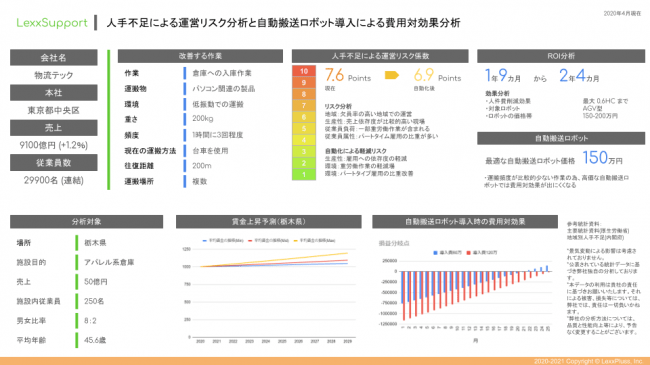The height and width of the screenshot is (365, 650).
Task: Click the 7.6 Points current score
Action: (348, 76)
